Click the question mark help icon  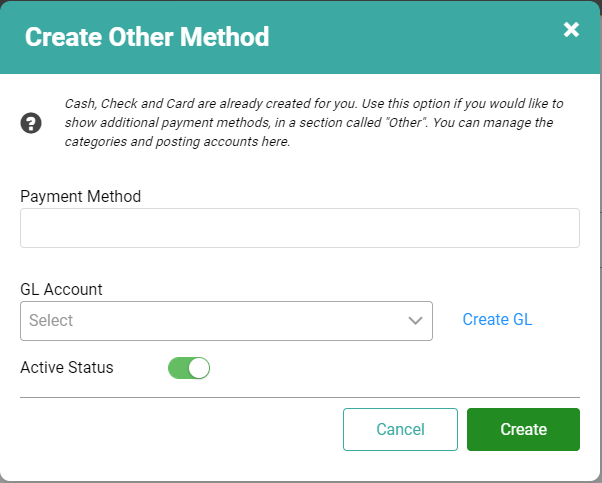[x=31, y=123]
